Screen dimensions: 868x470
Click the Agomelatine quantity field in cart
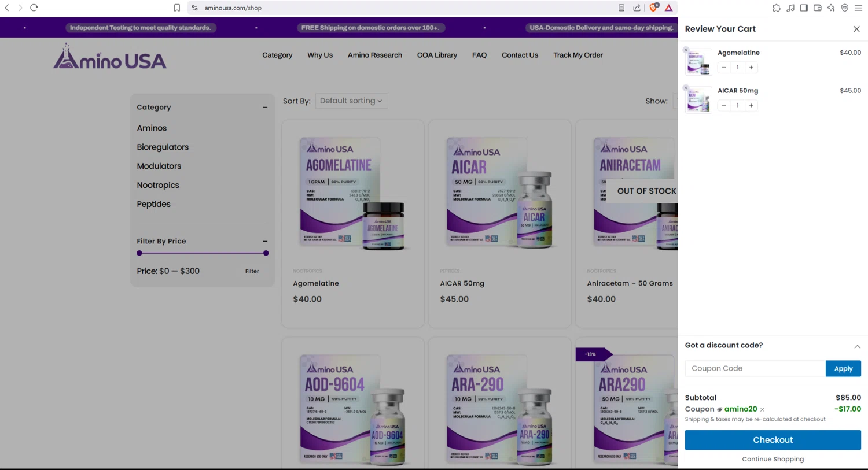coord(738,68)
